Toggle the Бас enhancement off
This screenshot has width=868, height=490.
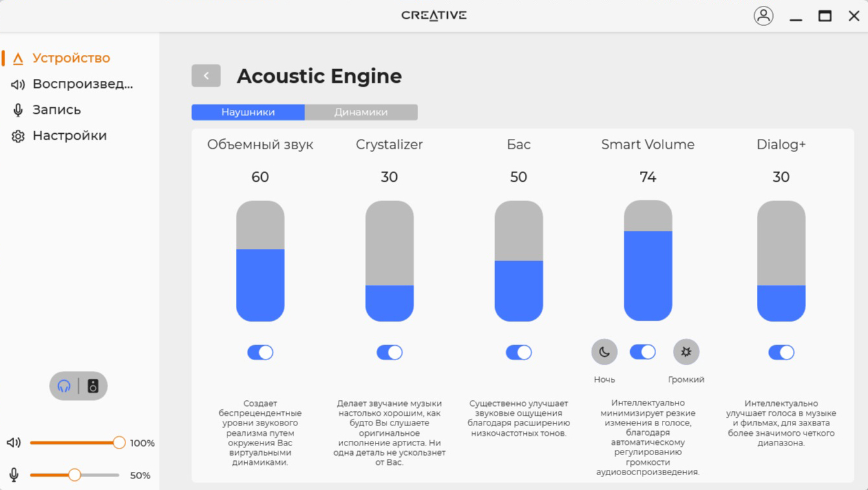pos(519,352)
